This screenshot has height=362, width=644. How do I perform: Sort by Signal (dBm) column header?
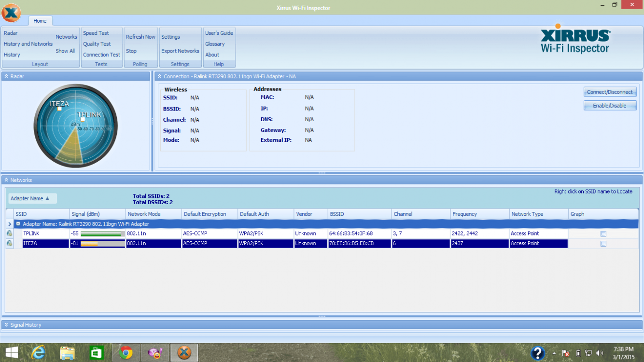(x=98, y=214)
